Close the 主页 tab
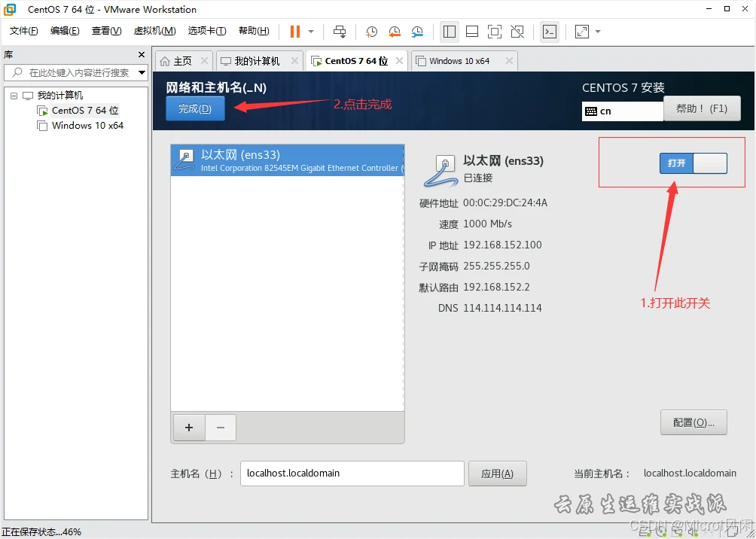Screen dimensions: 756x539 pos(204,61)
